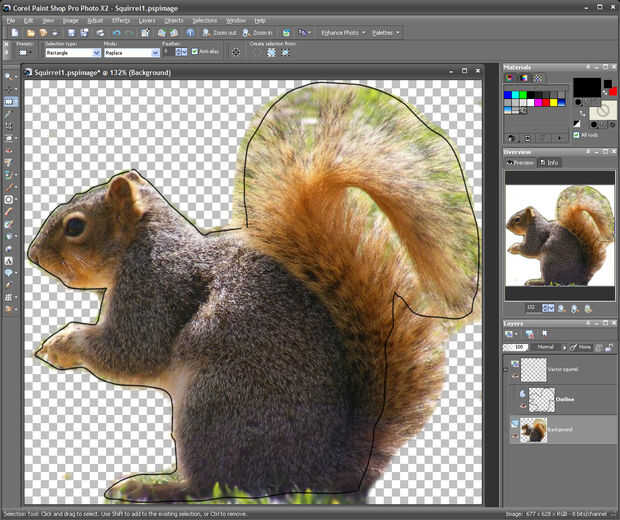
Task: Open the Effects menu
Action: (121, 20)
